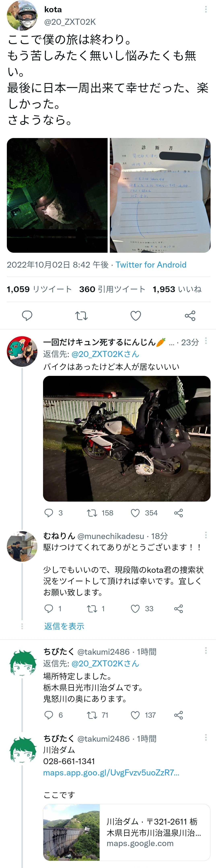Open more options on ちびたく's first tweet
The width and height of the screenshot is (216, 868).
click(206, 650)
